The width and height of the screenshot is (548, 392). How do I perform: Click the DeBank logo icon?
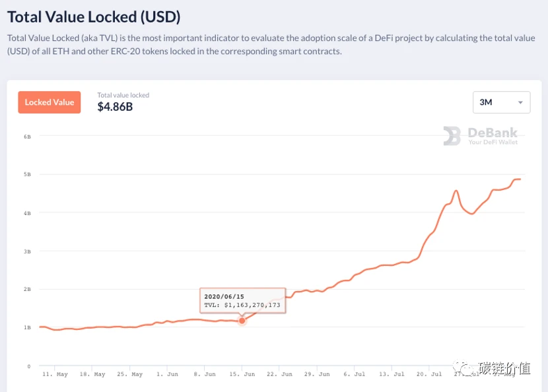pyautogui.click(x=452, y=136)
